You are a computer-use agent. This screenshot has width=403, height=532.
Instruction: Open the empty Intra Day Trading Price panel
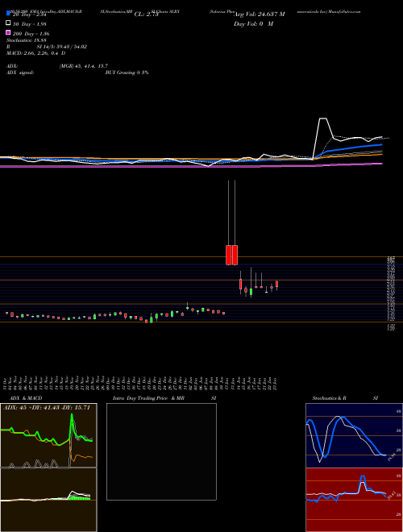[x=161, y=451]
